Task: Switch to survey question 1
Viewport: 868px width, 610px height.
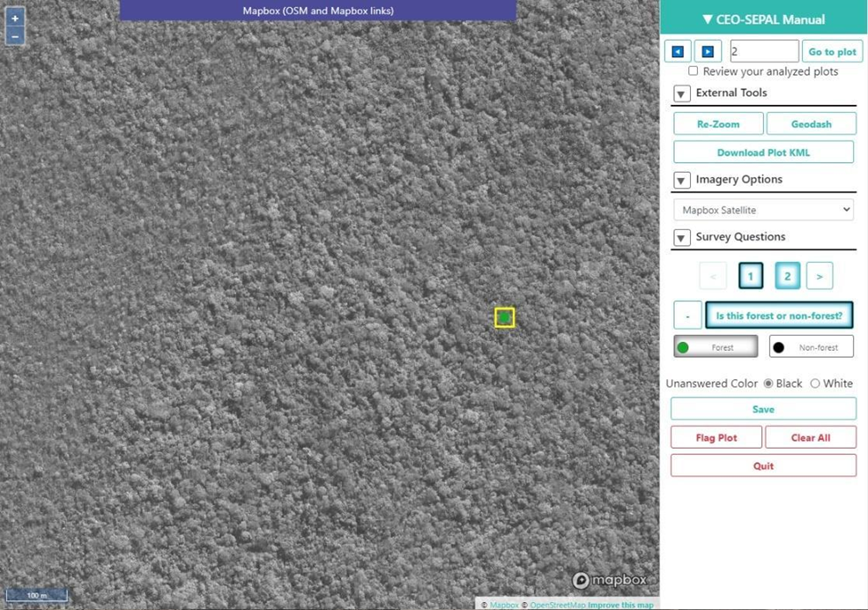Action: coord(750,276)
